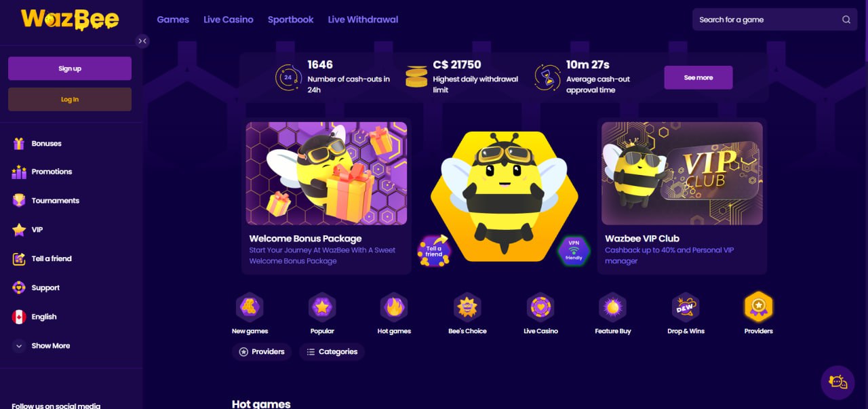Collapse the sidebar with the arrows toggle
The height and width of the screenshot is (409, 868).
[x=142, y=41]
